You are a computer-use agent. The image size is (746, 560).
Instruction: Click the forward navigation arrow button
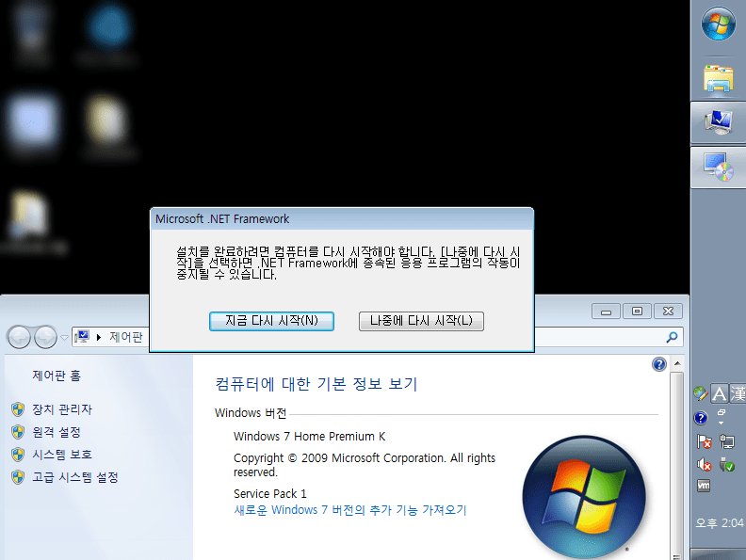point(45,337)
